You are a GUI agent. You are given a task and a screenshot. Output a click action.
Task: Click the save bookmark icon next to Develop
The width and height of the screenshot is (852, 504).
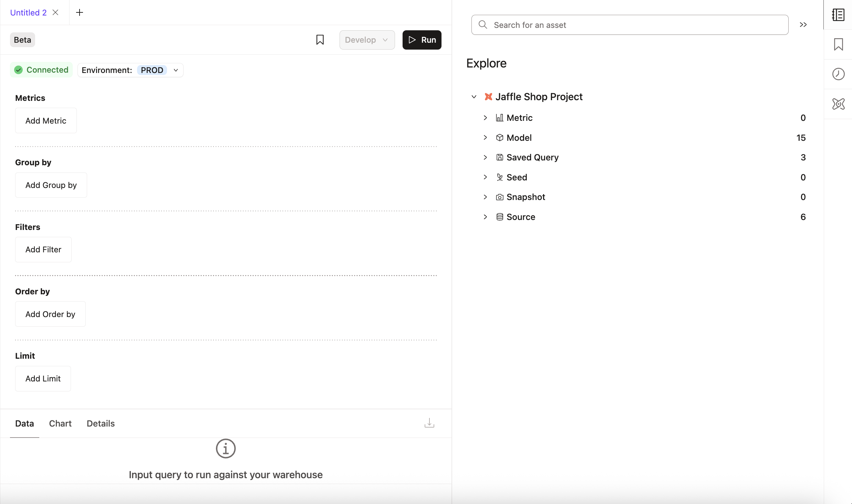click(320, 40)
